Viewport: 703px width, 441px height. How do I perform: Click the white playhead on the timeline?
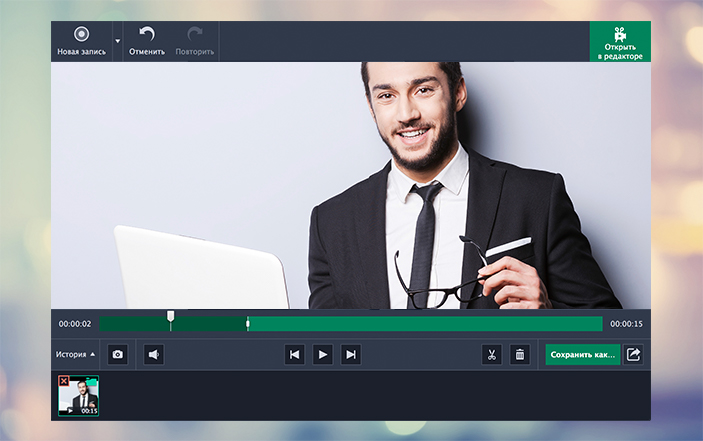171,319
